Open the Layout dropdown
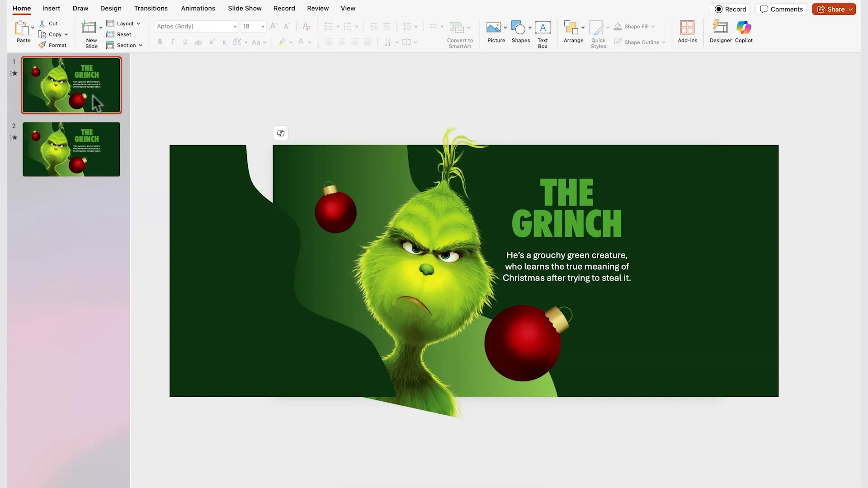868x488 pixels. click(123, 23)
